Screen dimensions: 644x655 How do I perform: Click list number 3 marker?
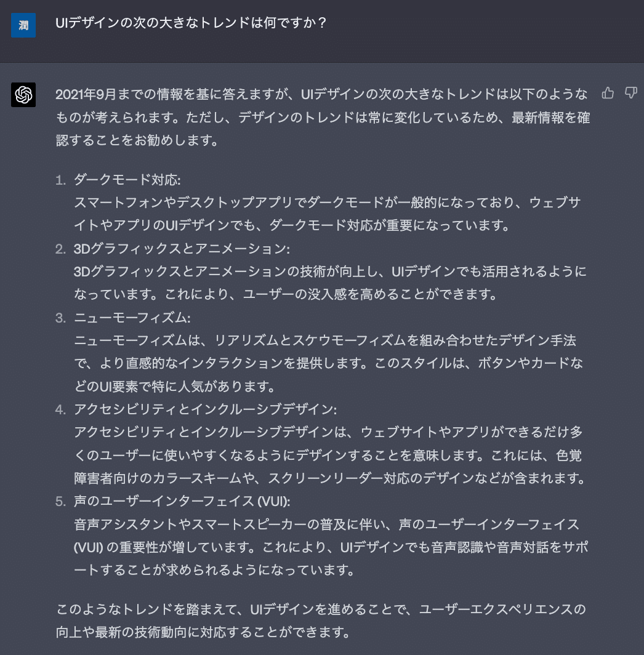coord(60,318)
